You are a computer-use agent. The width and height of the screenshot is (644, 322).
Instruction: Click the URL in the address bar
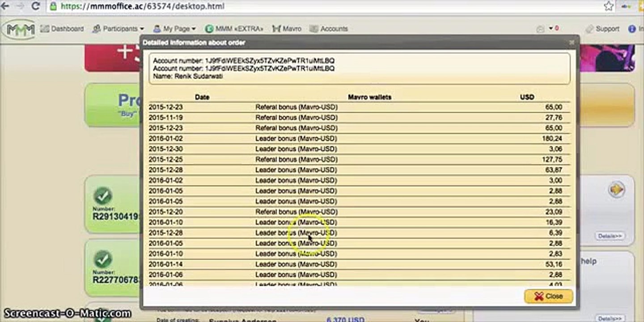click(142, 6)
